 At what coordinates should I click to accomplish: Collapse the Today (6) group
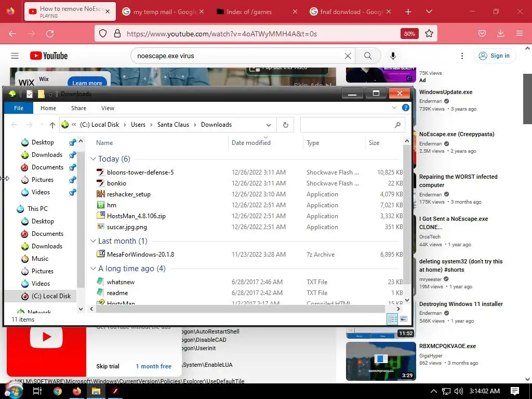pyautogui.click(x=93, y=159)
